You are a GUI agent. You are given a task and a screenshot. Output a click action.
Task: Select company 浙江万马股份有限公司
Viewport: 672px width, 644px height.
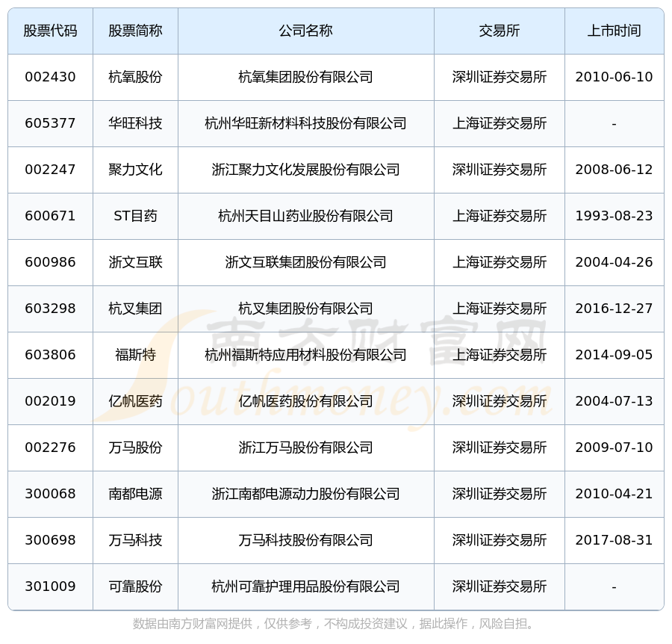[x=306, y=448]
